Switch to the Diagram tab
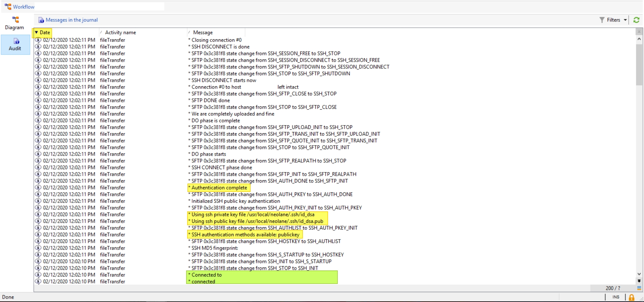Screen dimensions: 644x302 tap(14, 23)
